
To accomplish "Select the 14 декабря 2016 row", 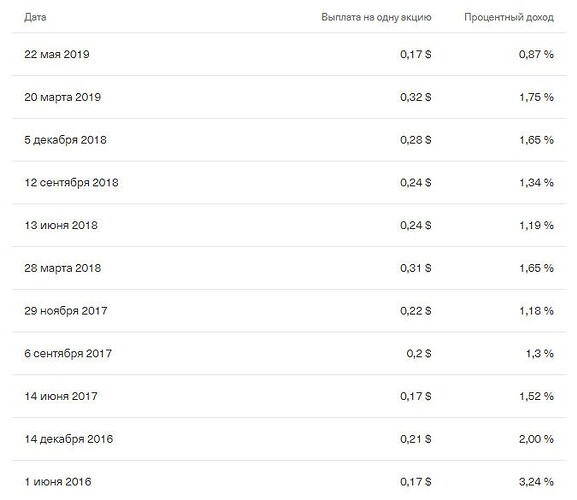I will (x=289, y=439).
